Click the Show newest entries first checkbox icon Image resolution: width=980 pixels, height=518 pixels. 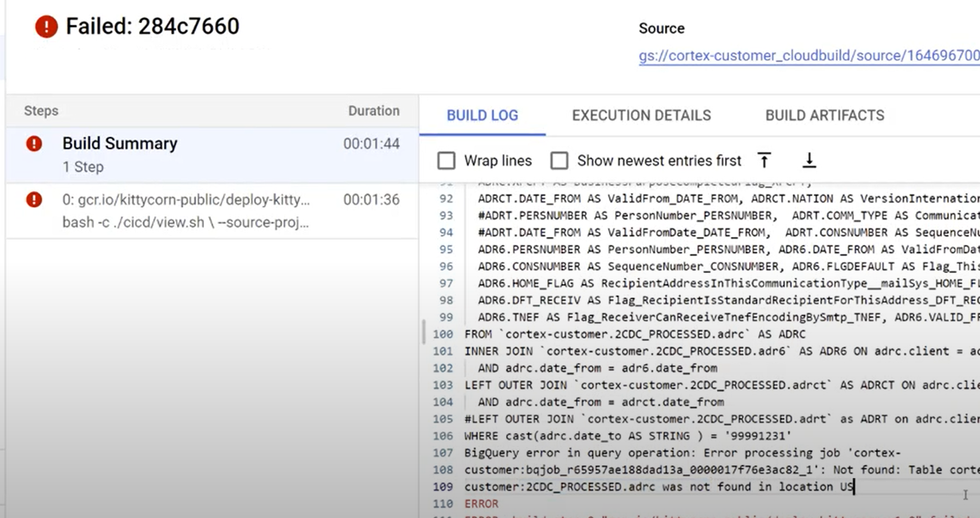pyautogui.click(x=560, y=161)
